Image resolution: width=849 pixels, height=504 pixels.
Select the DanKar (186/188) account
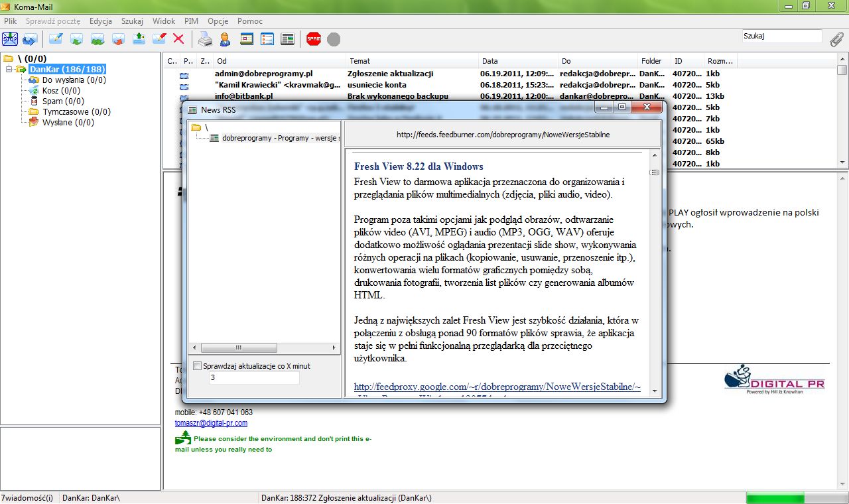coord(67,69)
